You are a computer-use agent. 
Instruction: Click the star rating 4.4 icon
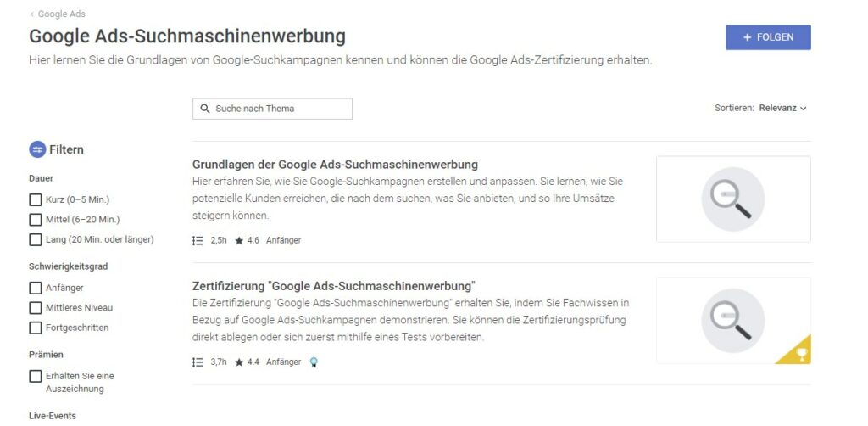(239, 362)
